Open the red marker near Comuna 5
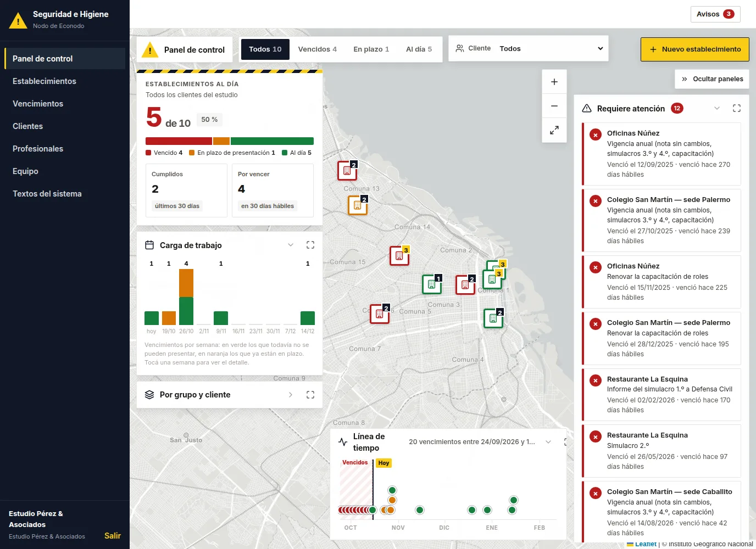Screen dimensions: 756x549 (x=380, y=313)
